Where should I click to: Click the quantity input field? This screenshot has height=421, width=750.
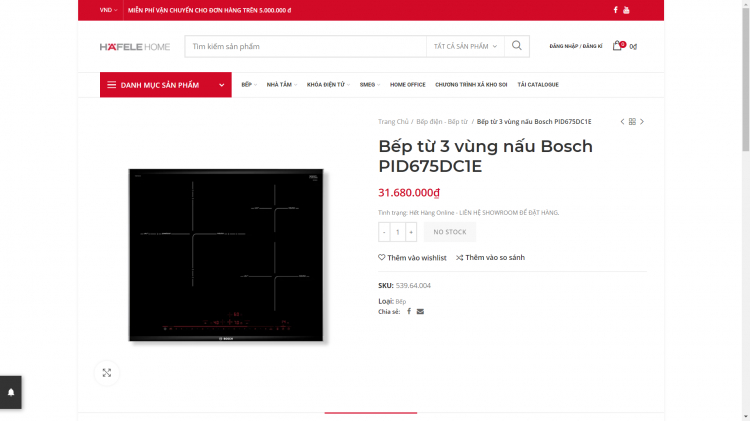397,232
